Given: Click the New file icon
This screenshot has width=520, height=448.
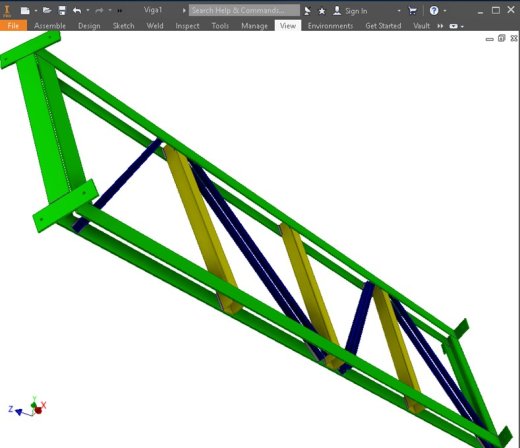Looking at the screenshot, I should tap(25, 11).
